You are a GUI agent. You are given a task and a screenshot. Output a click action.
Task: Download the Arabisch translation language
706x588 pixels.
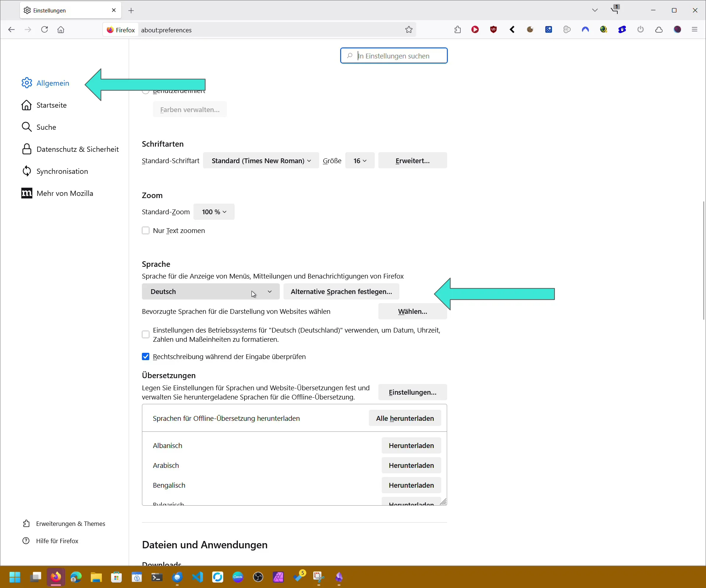coord(411,465)
